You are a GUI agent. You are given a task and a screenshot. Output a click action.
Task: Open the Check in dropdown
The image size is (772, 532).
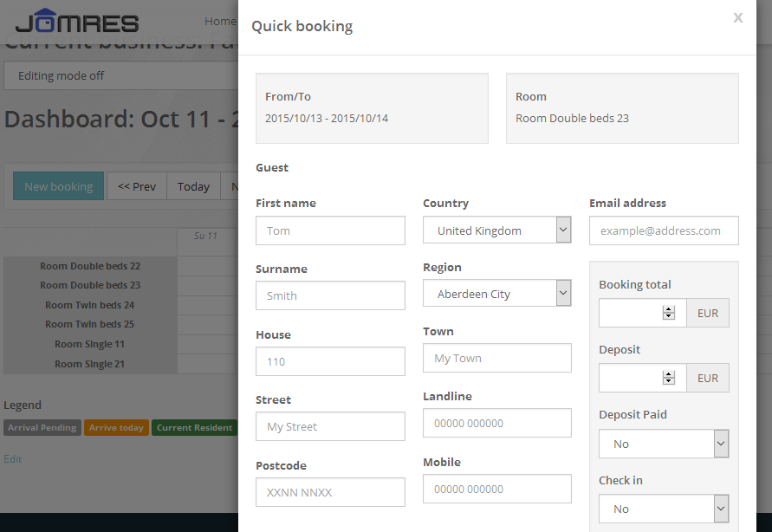663,509
